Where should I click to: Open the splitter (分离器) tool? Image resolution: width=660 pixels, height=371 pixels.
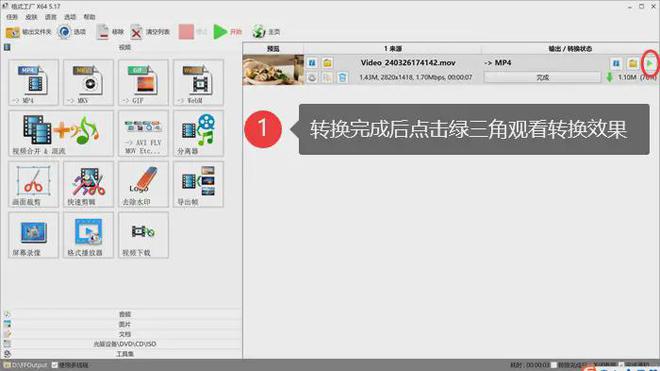pyautogui.click(x=198, y=133)
